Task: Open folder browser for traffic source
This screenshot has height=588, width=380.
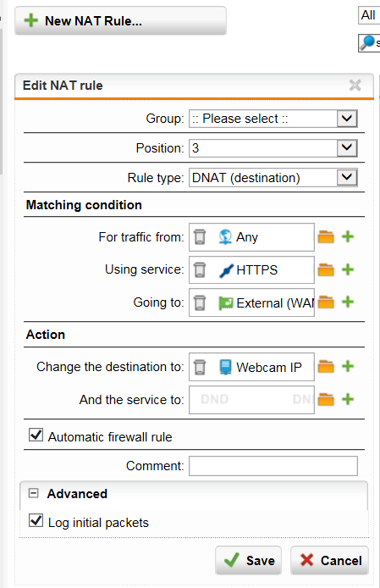Action: pos(326,237)
